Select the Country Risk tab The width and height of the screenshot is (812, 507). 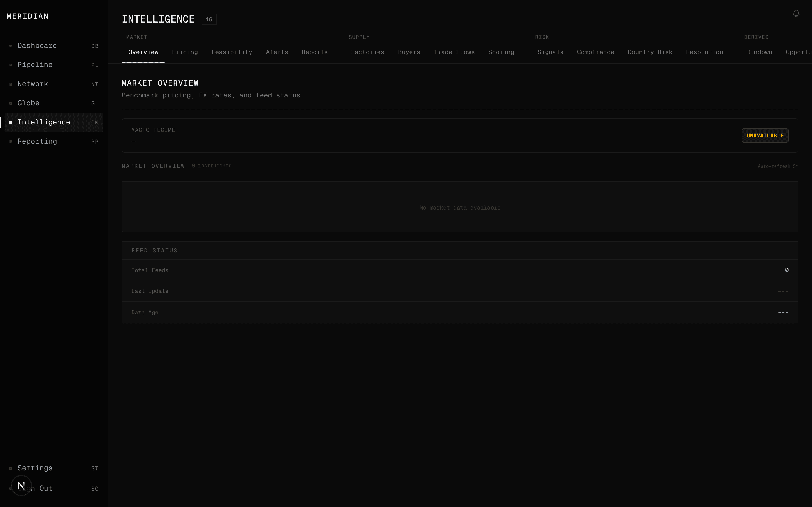(650, 52)
